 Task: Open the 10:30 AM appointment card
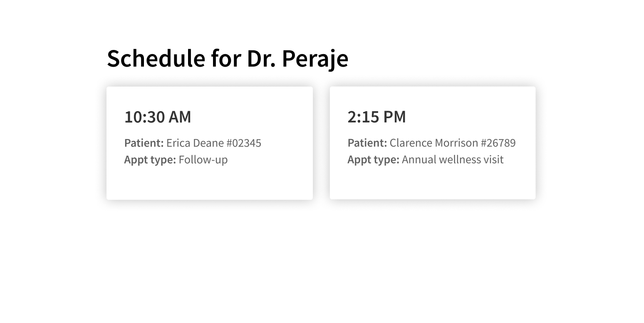click(x=210, y=143)
